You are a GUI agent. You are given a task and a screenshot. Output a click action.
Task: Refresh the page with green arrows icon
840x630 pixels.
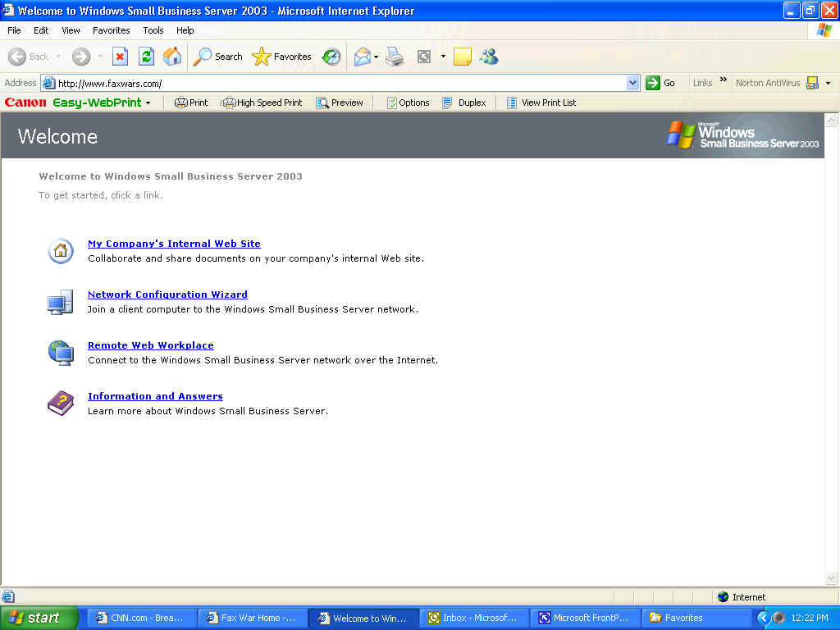pos(146,57)
